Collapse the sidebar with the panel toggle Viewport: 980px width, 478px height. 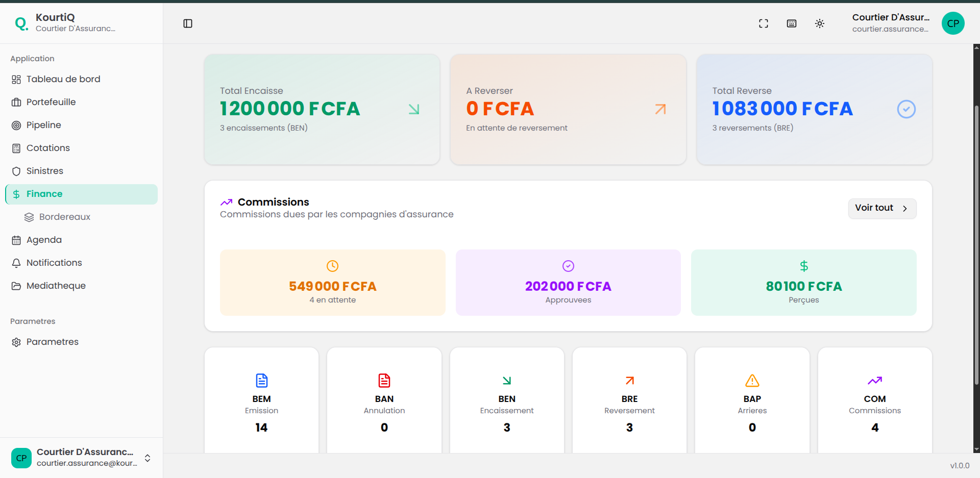pos(187,23)
